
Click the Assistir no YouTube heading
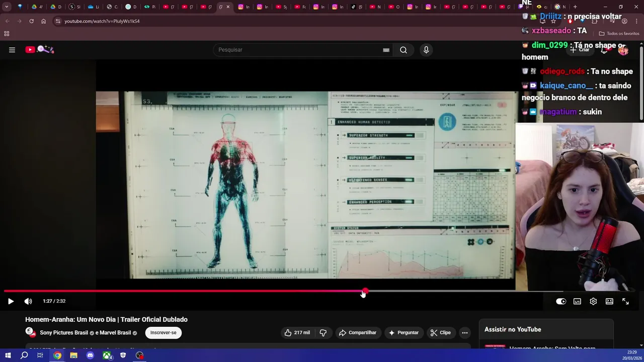point(513,329)
